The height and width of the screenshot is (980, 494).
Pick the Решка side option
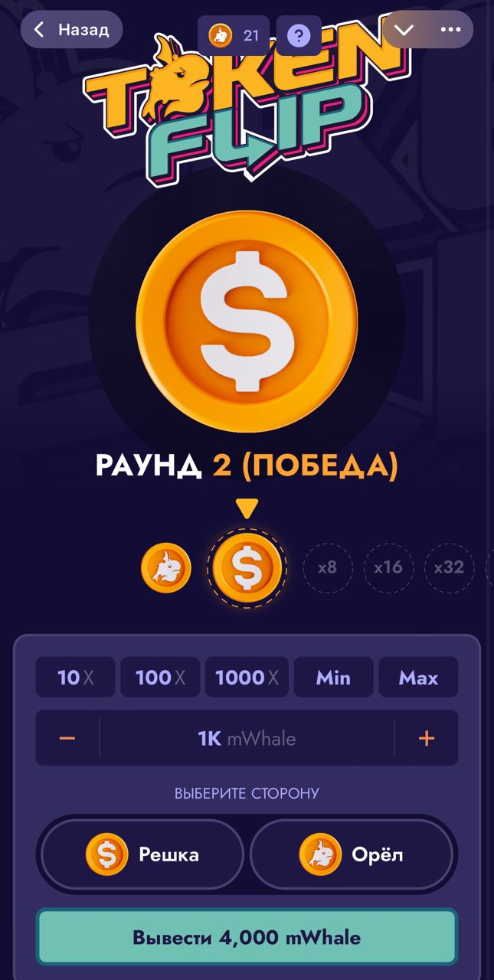(142, 854)
